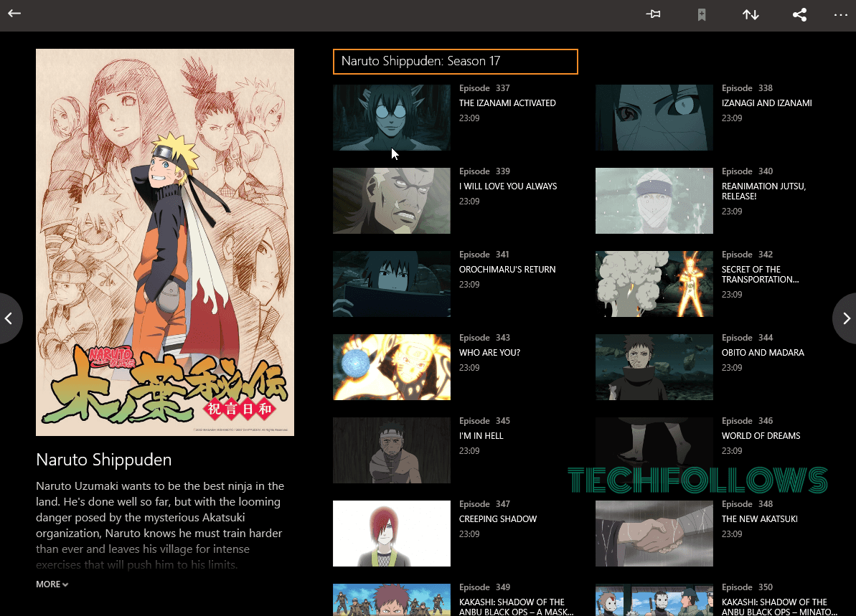Click the "Episode 340" label
Image resolution: width=856 pixels, height=616 pixels.
pos(747,171)
